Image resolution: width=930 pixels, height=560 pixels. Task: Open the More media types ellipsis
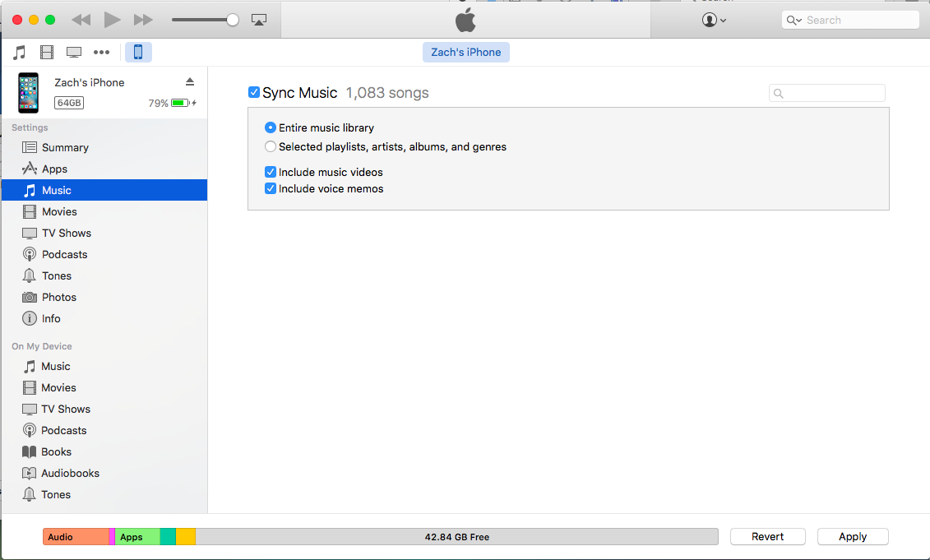pos(101,52)
